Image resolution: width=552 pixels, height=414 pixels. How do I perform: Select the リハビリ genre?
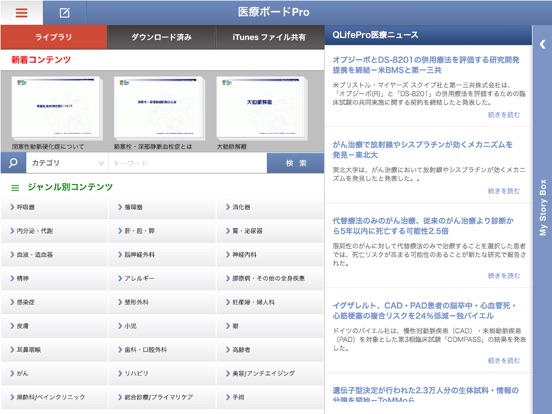tap(162, 373)
